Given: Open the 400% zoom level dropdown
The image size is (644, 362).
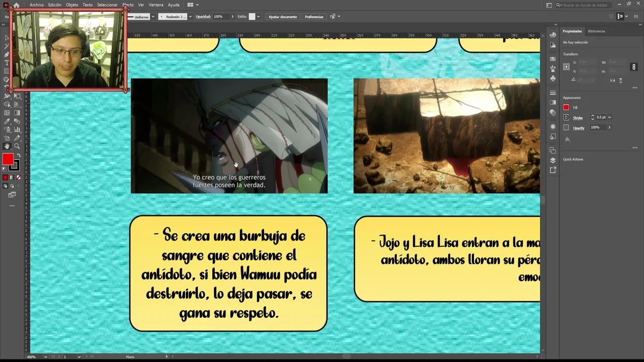Looking at the screenshot, I should [45, 357].
